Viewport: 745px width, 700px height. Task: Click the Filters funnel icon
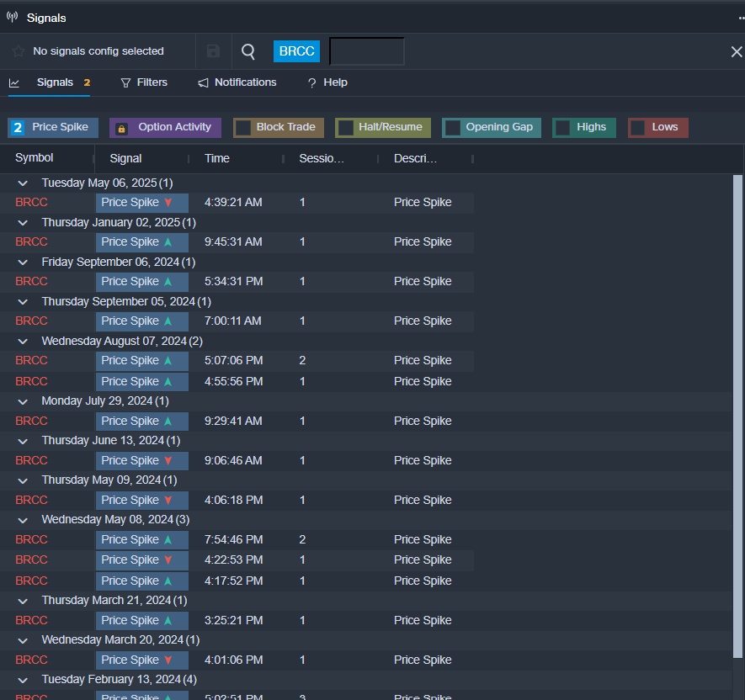(126, 82)
